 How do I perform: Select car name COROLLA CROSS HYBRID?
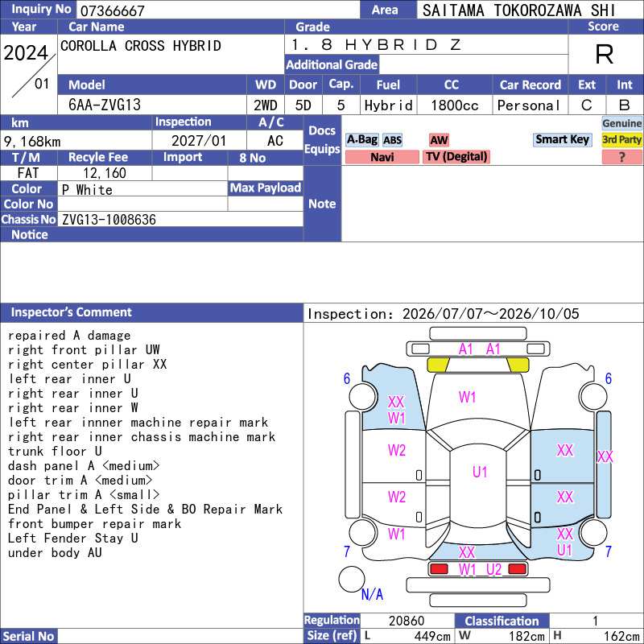tap(141, 46)
